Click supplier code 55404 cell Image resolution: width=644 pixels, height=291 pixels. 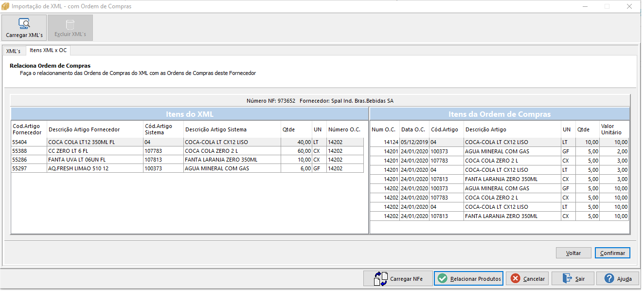[29, 142]
